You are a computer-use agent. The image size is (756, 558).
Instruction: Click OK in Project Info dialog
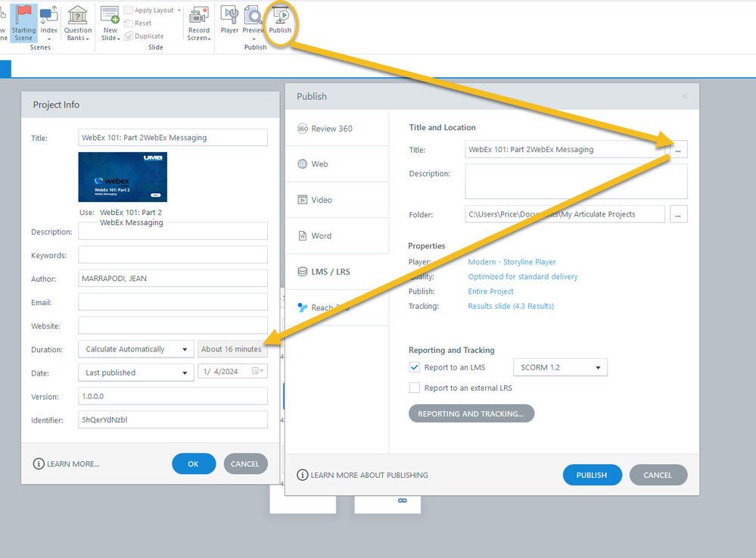click(193, 464)
